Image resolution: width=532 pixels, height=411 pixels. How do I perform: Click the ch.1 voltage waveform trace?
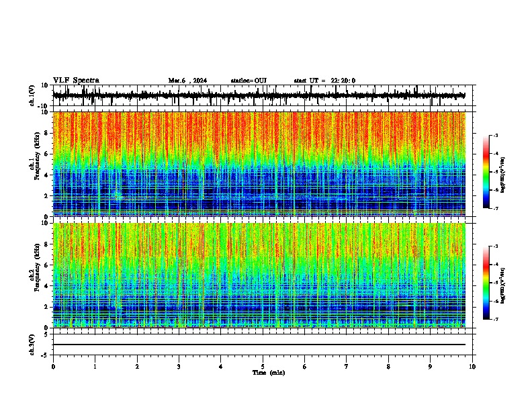pyautogui.click(x=259, y=95)
